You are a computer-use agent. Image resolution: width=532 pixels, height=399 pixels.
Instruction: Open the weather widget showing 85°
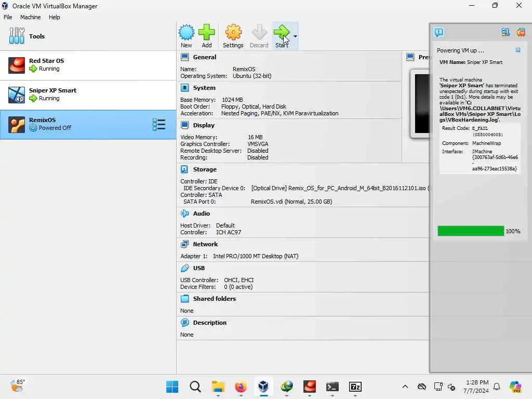pyautogui.click(x=17, y=386)
